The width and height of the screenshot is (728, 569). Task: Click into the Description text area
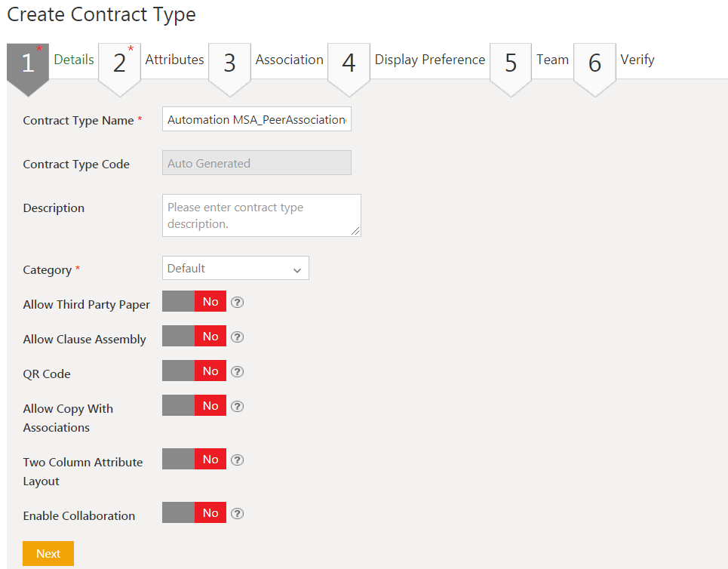coord(261,215)
